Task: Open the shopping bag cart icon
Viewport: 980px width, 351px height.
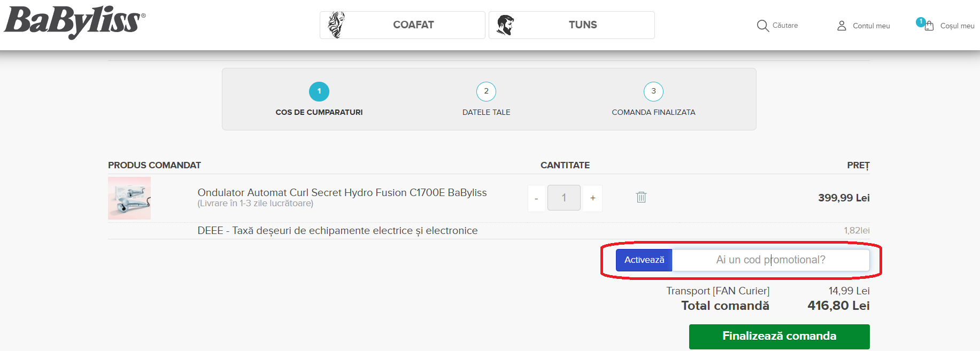Action: (930, 26)
